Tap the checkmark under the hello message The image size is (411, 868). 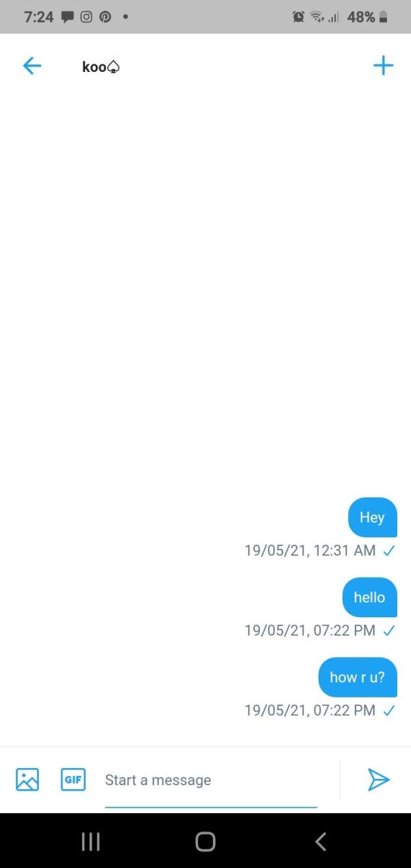tap(388, 630)
